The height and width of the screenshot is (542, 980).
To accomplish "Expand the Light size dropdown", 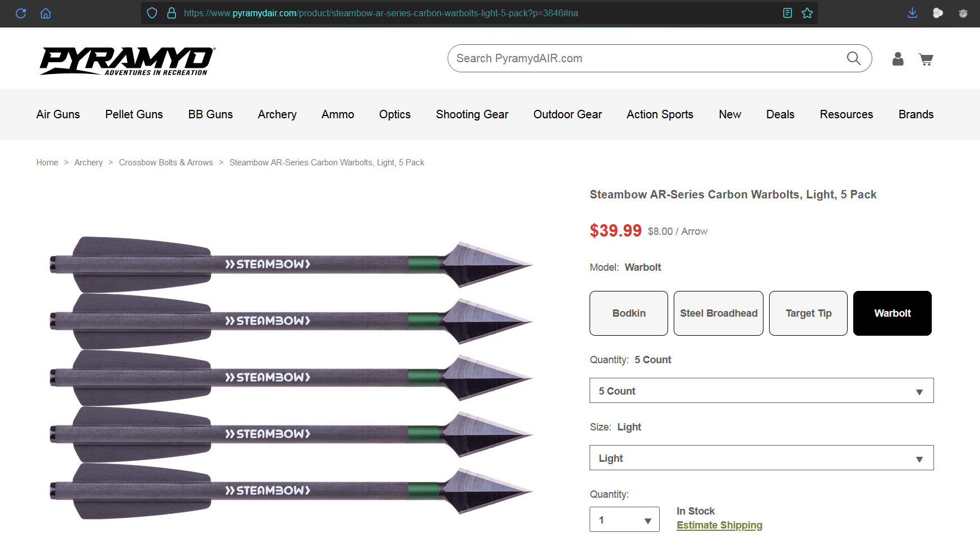I will point(762,458).
